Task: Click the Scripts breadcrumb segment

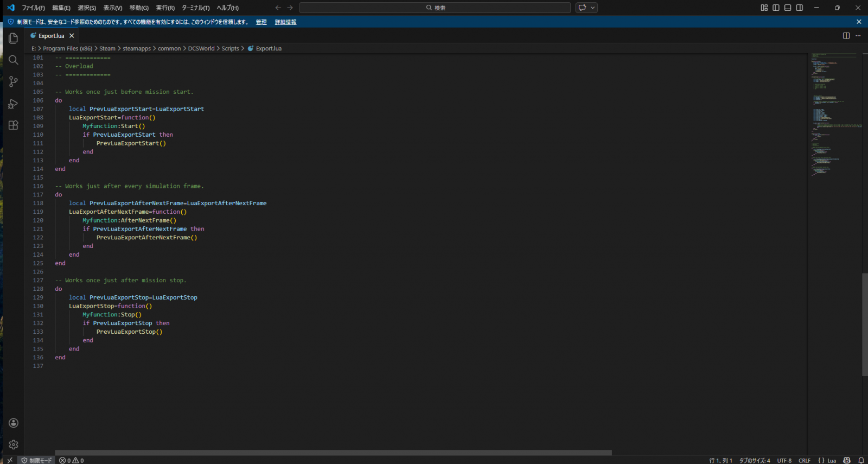Action: click(230, 48)
